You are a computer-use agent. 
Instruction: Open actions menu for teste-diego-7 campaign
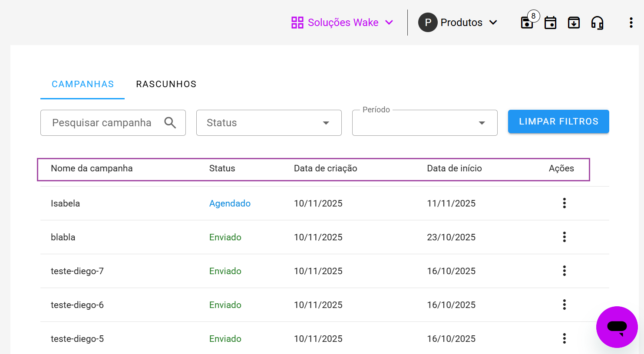click(564, 271)
